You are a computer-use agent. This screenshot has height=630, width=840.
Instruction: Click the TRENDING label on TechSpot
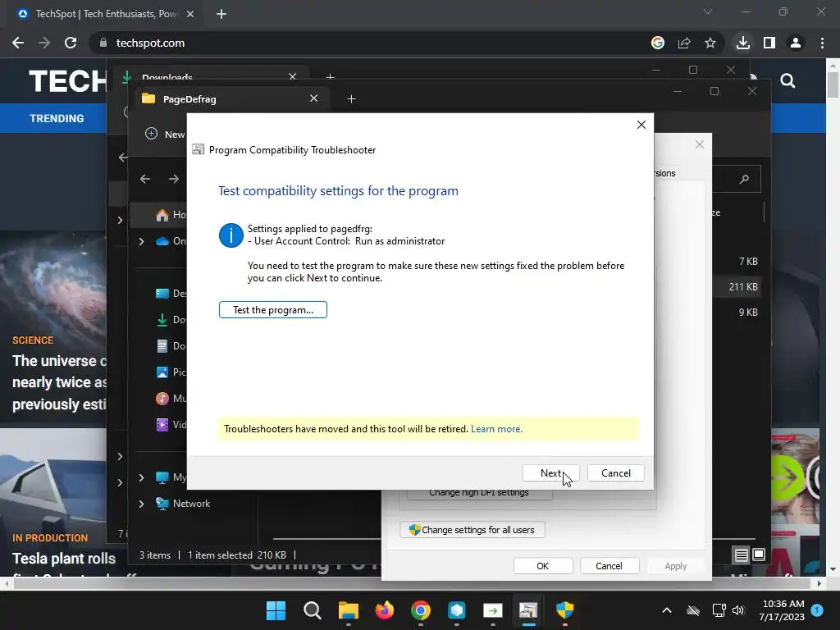pos(57,118)
